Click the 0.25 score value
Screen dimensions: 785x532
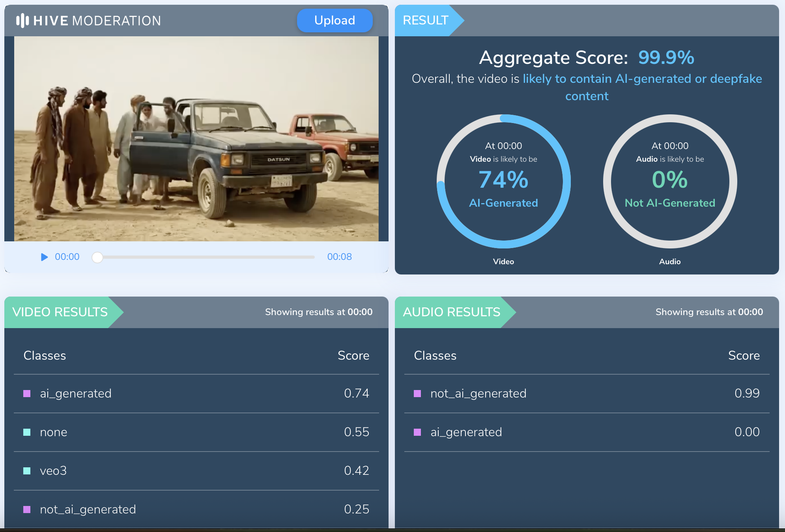(357, 509)
